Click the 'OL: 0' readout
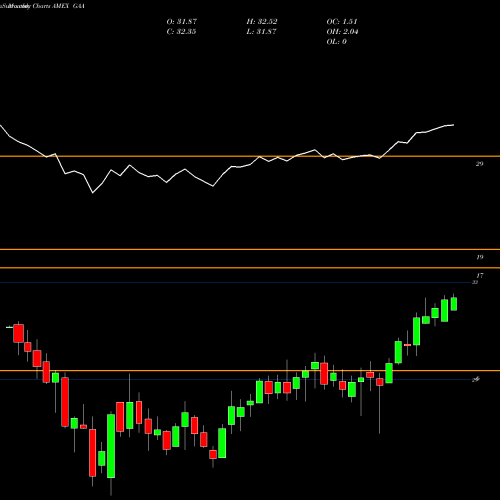500x500 pixels. click(336, 42)
